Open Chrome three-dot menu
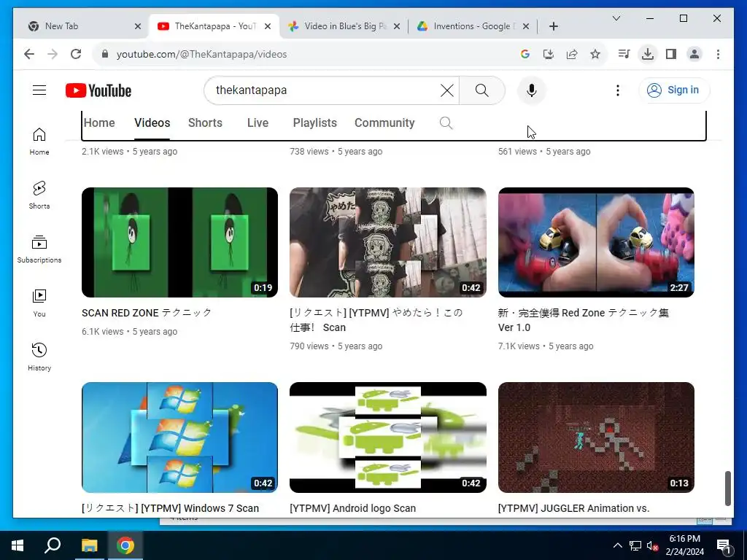The height and width of the screenshot is (560, 747). [718, 54]
